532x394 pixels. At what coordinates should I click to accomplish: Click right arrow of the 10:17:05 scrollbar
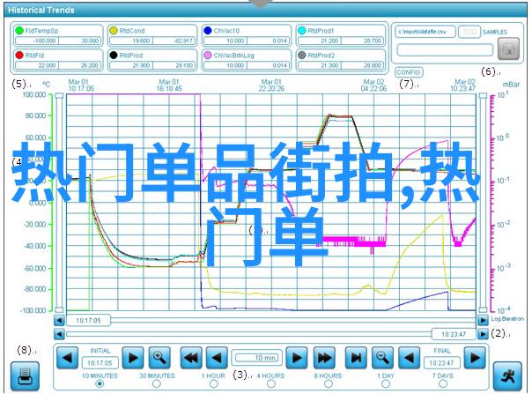pos(483,320)
